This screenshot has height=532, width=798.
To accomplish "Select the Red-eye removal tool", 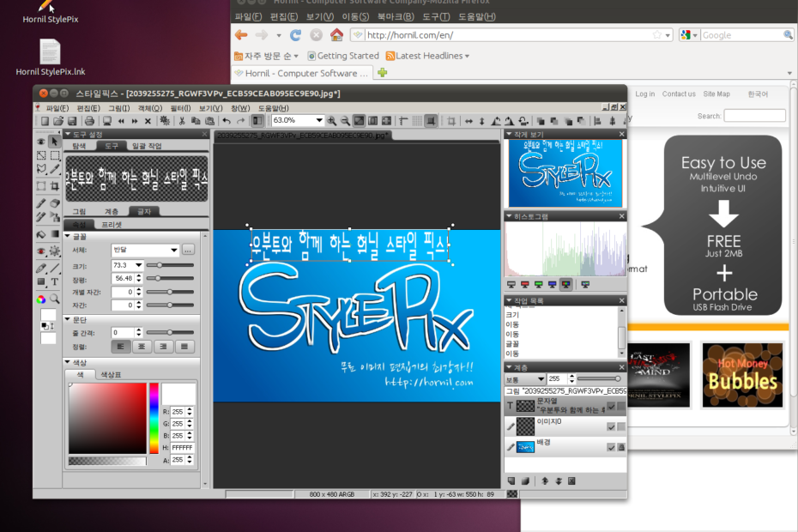I will (x=41, y=251).
